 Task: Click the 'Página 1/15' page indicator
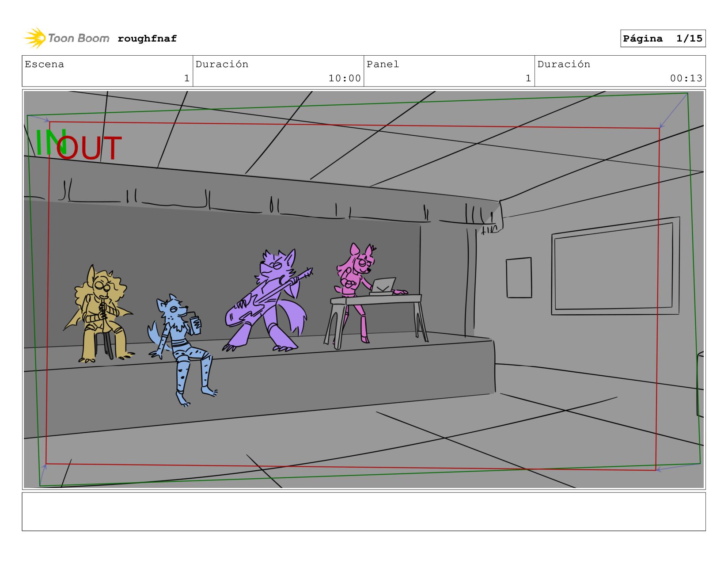(663, 38)
